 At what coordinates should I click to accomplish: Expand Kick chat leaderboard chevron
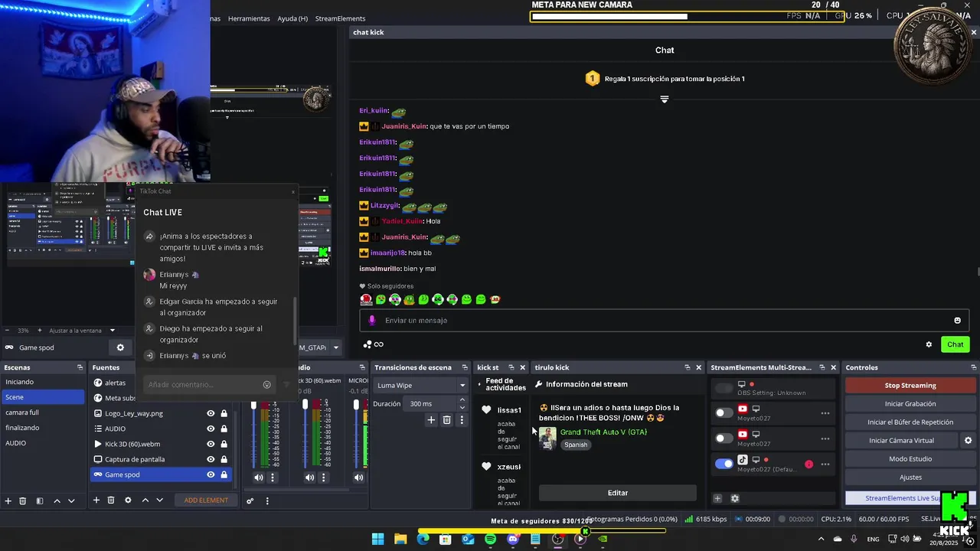pos(665,99)
